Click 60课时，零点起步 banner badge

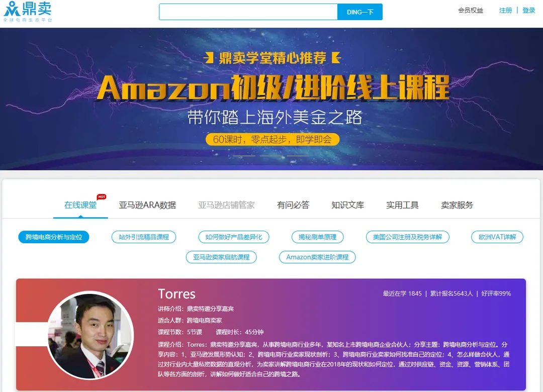pos(273,140)
